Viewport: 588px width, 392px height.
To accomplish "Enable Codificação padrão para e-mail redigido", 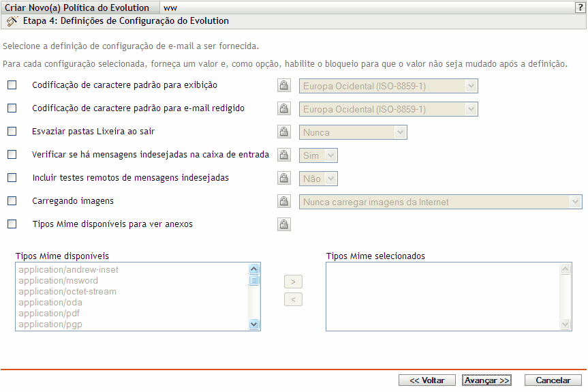I will (12, 108).
